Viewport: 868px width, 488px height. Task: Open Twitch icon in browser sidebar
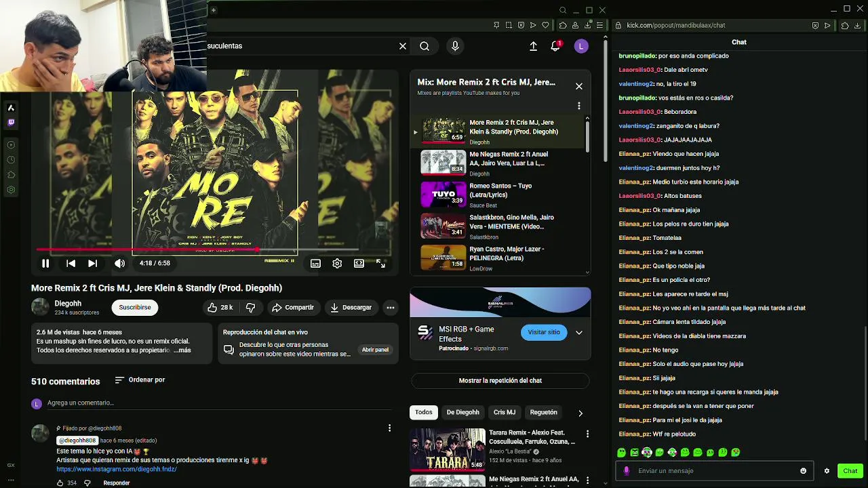pyautogui.click(x=11, y=123)
